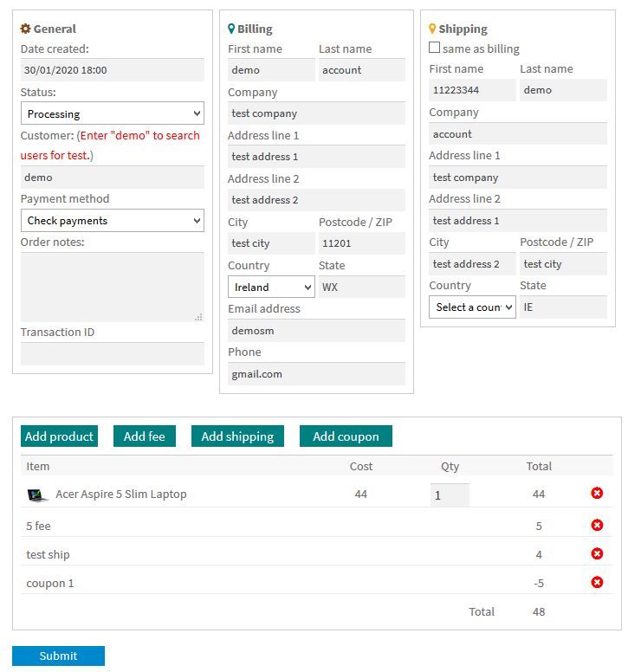Image resolution: width=628 pixels, height=672 pixels.
Task: Click Billing Address line 2 field
Action: [316, 200]
